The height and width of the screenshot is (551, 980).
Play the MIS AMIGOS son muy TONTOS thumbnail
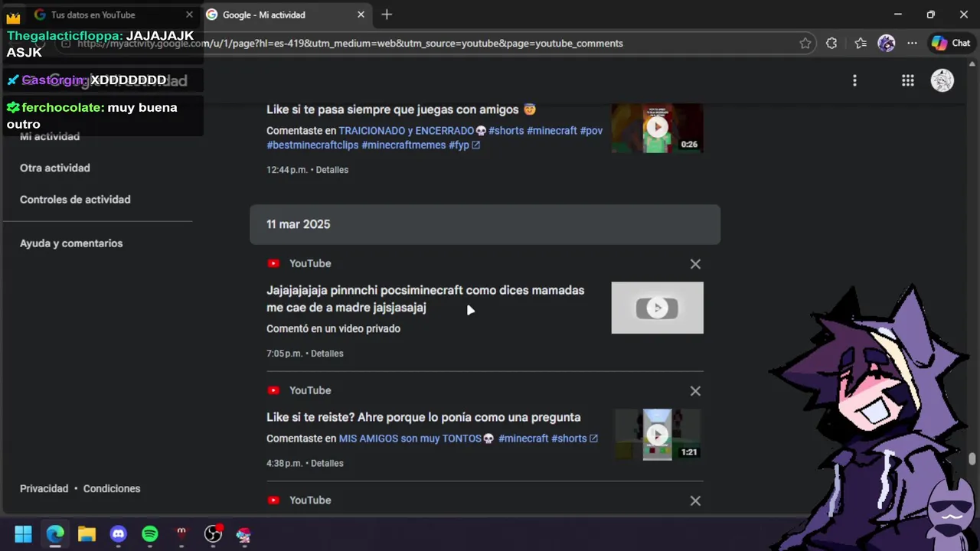[657, 435]
